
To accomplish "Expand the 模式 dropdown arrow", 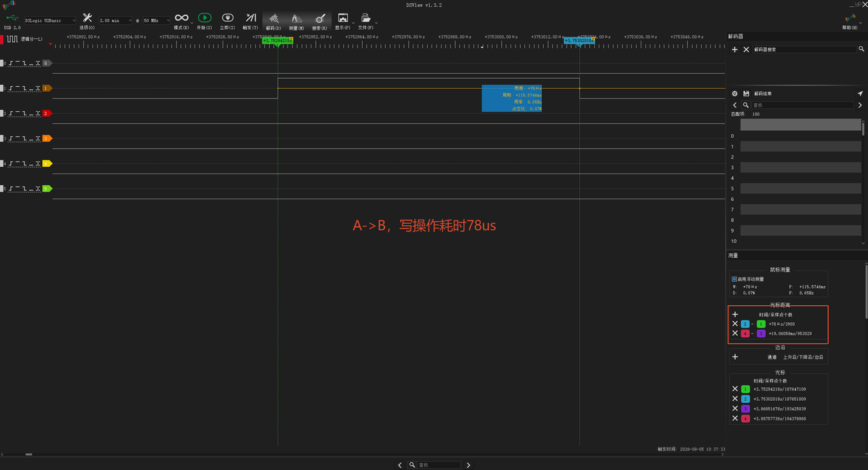I will pyautogui.click(x=193, y=24).
